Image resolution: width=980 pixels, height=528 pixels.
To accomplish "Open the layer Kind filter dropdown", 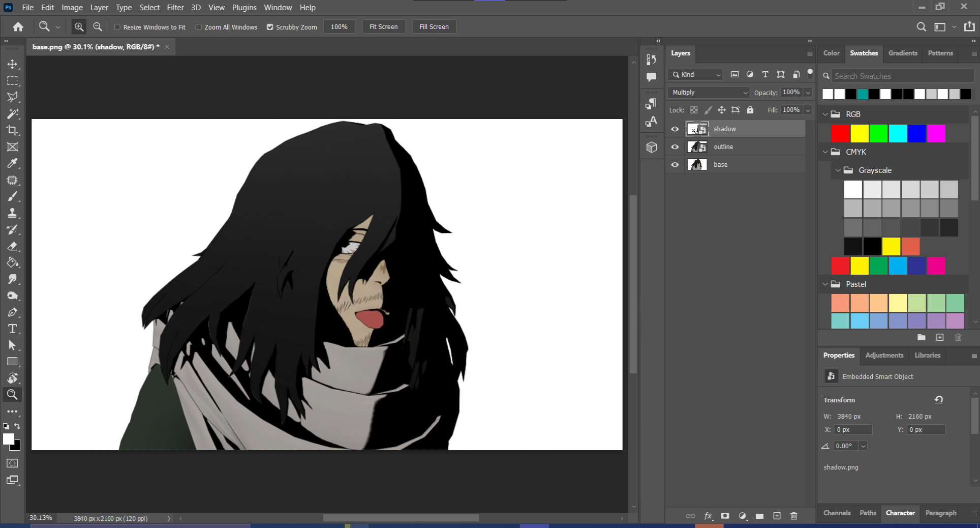I will pyautogui.click(x=696, y=75).
